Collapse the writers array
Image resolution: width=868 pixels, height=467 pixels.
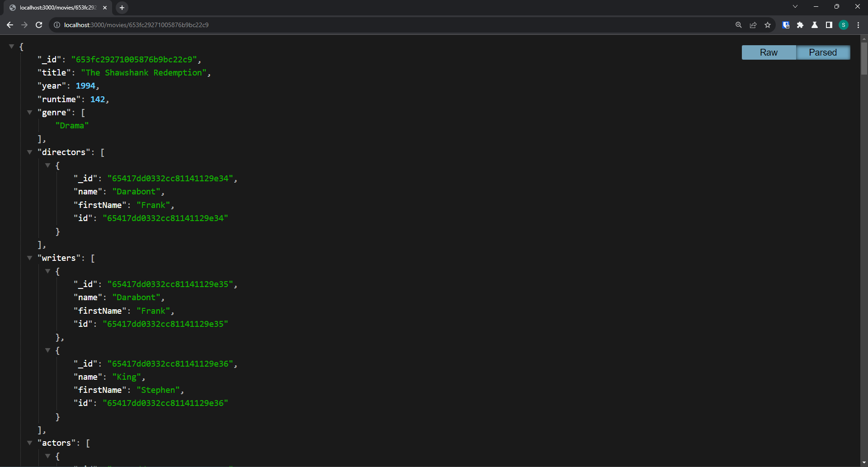[x=29, y=258]
